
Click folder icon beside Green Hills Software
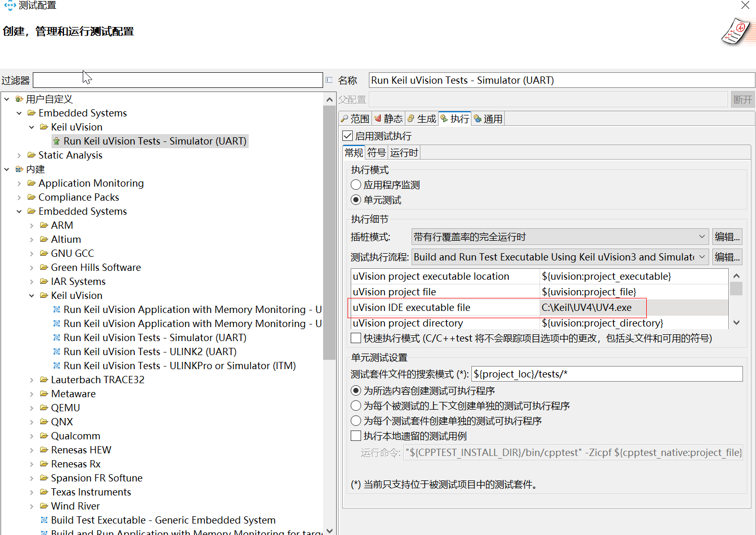[x=44, y=267]
